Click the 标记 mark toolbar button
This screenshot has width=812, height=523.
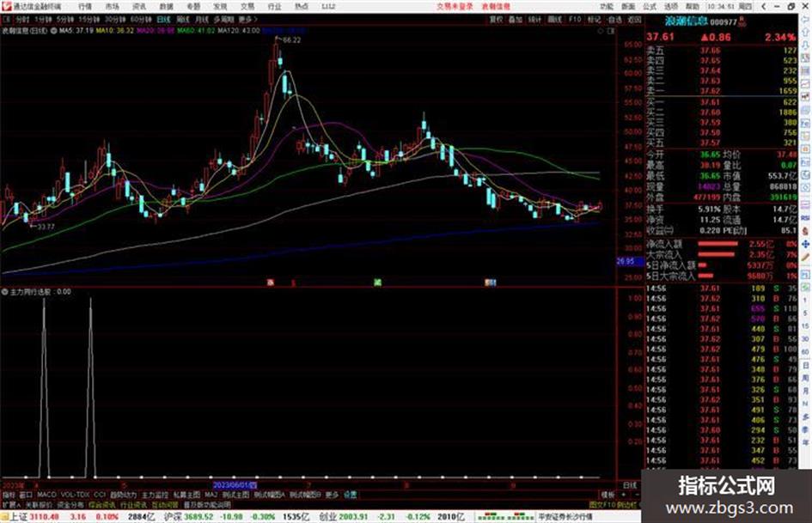[x=594, y=19]
